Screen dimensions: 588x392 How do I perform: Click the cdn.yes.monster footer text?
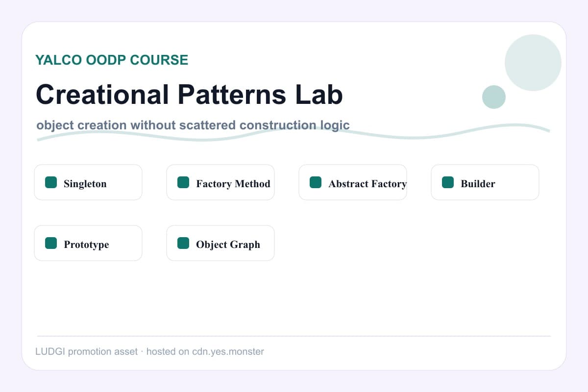(x=228, y=351)
